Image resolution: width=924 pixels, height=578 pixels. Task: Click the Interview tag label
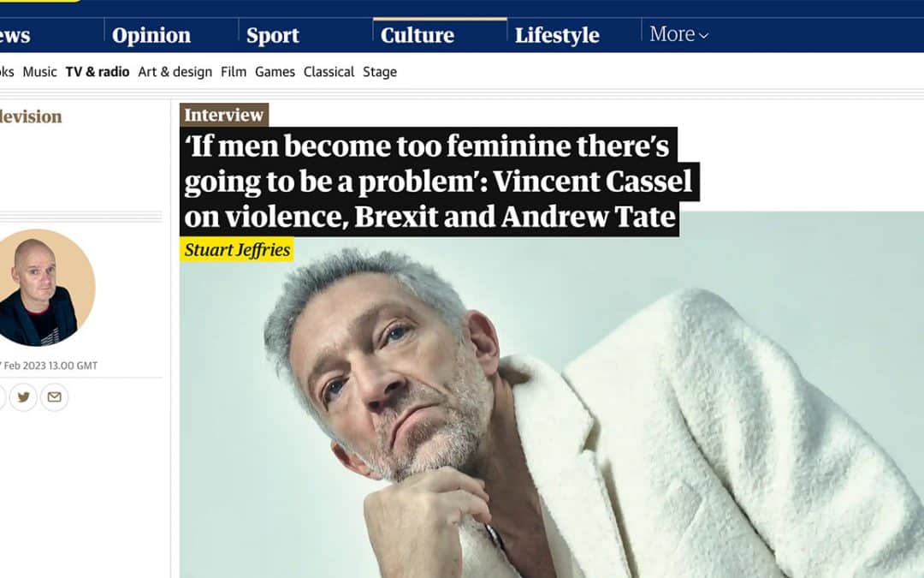(x=224, y=116)
